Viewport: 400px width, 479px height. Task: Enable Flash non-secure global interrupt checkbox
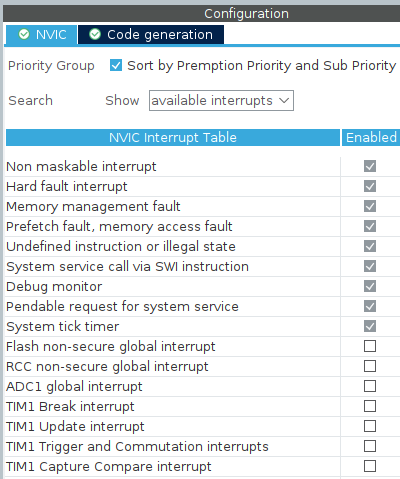coord(370,346)
